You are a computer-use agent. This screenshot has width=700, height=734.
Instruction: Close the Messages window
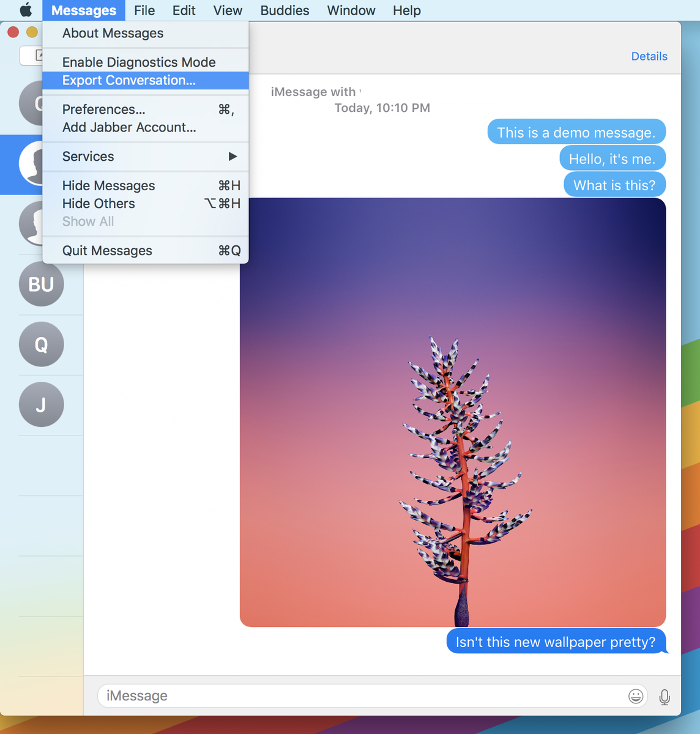pos(13,32)
